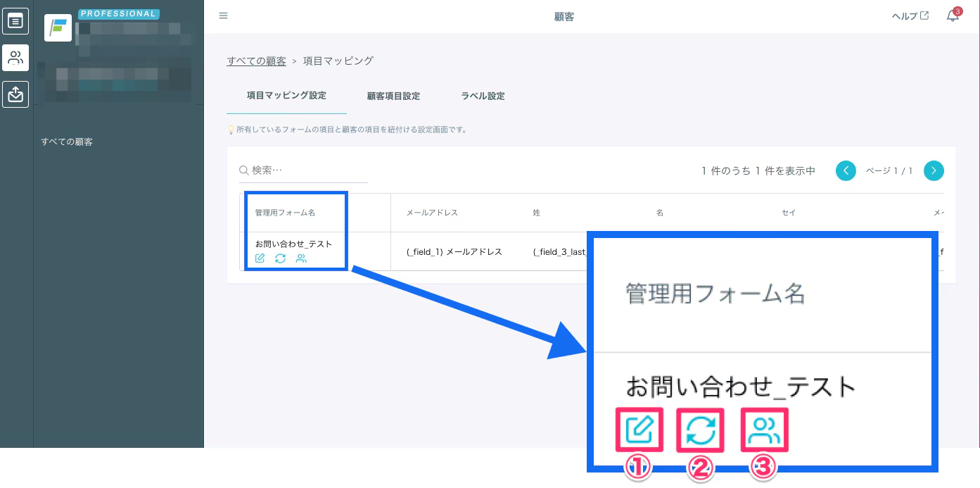
Task: Click the 検索 search input field
Action: [x=303, y=170]
